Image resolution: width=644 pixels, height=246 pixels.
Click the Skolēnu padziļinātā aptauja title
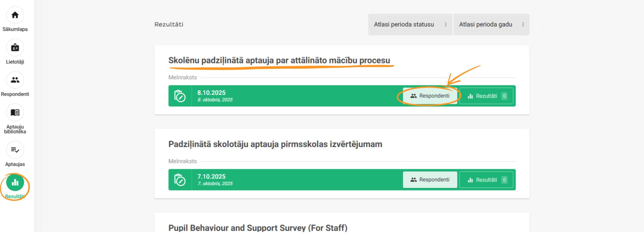pyautogui.click(x=279, y=60)
